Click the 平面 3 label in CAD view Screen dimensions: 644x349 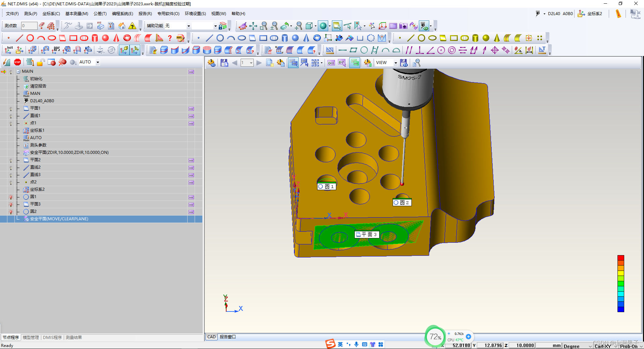coord(367,234)
